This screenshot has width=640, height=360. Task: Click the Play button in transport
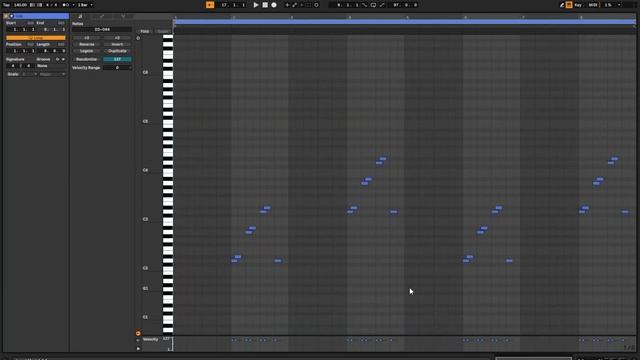256,5
